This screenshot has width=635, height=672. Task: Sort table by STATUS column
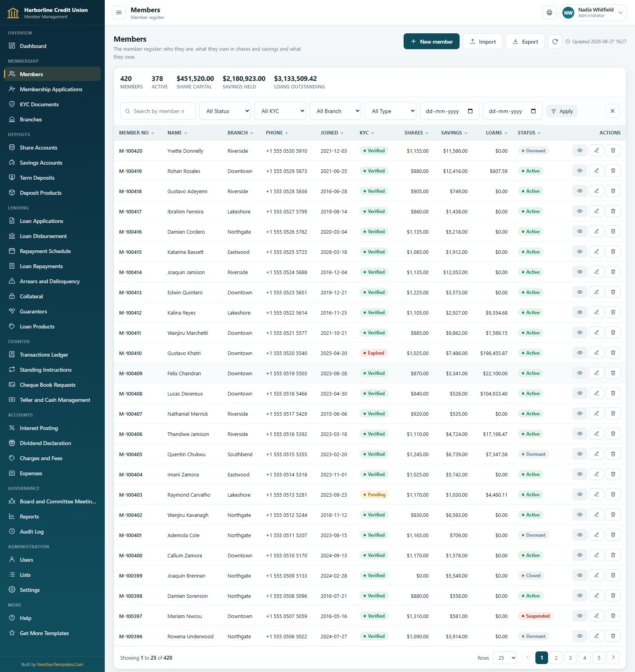click(529, 133)
